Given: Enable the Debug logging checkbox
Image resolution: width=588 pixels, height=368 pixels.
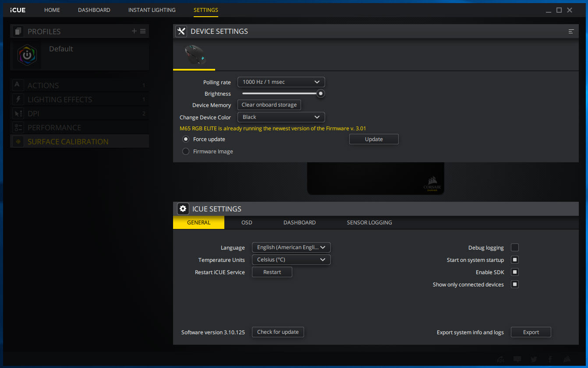Looking at the screenshot, I should [515, 247].
